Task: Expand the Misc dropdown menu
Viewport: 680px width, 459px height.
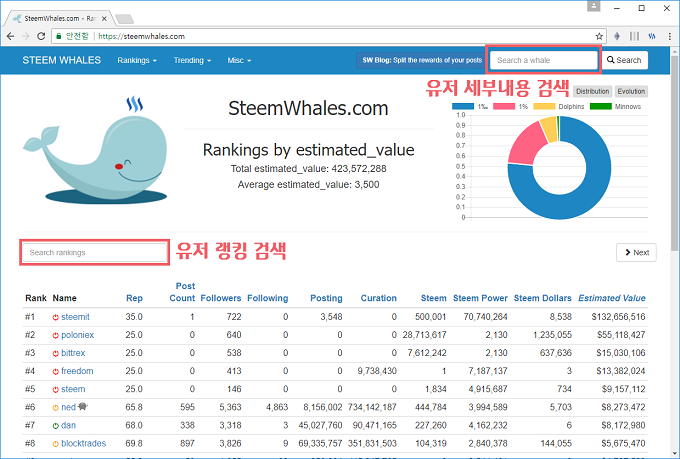Action: coord(239,60)
